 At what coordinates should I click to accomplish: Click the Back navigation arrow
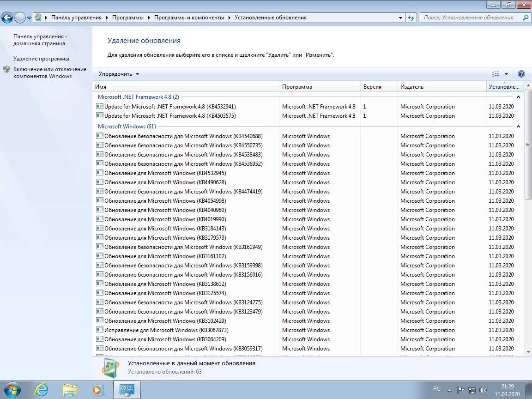(x=7, y=18)
